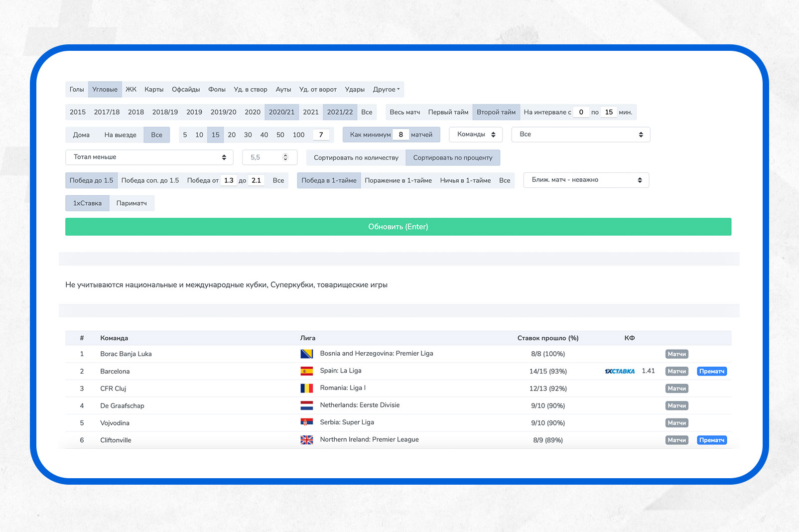The width and height of the screenshot is (799, 532).
Task: Click the UK flag in Cliftonville row
Action: pyautogui.click(x=306, y=440)
